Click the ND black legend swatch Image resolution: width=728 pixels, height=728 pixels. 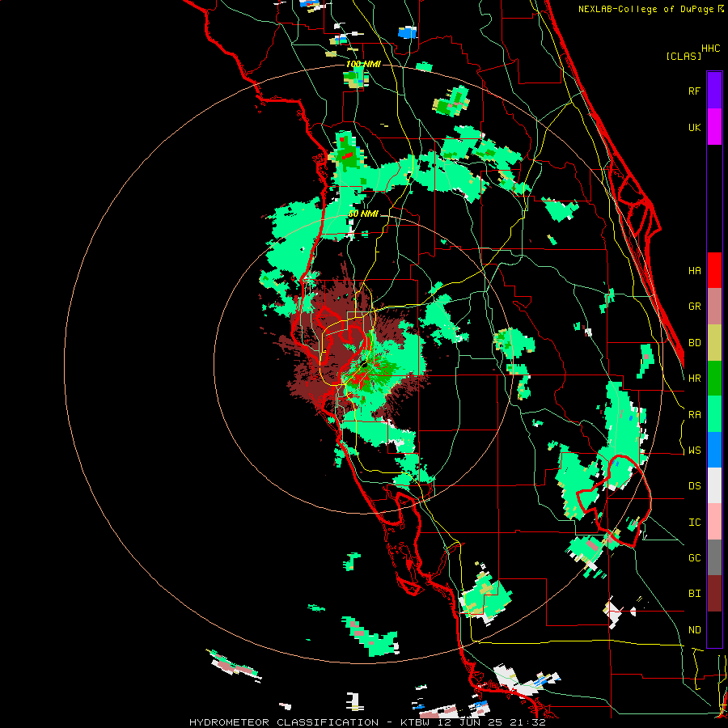point(714,629)
